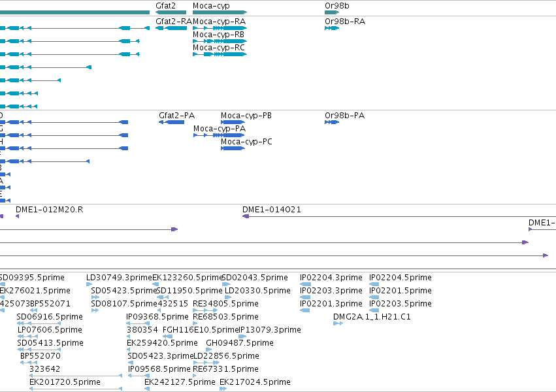Image resolution: width=556 pixels, height=392 pixels.
Task: Select the DMG2A.1_1.H21.C1 label
Action: pos(372,317)
